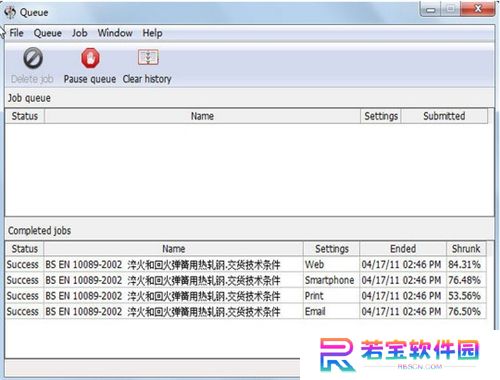
Task: Select the completed job with Email settings
Action: 246,312
